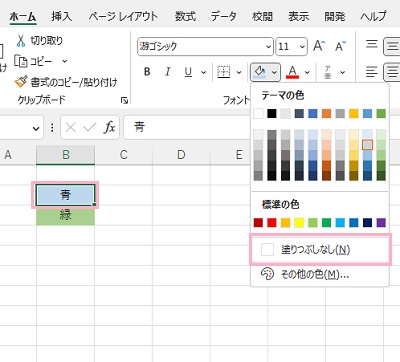Image resolution: width=400 pixels, height=362 pixels.
Task: Click the Insert Function fx icon
Action: coord(110,127)
